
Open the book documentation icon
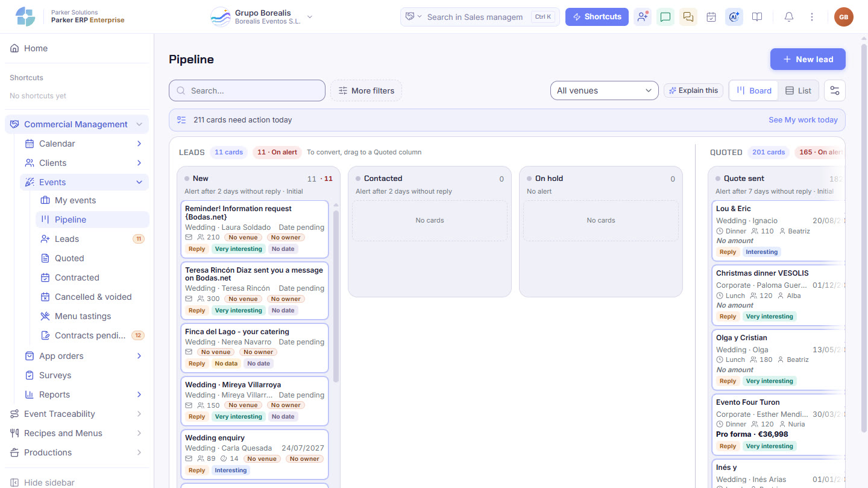point(757,17)
